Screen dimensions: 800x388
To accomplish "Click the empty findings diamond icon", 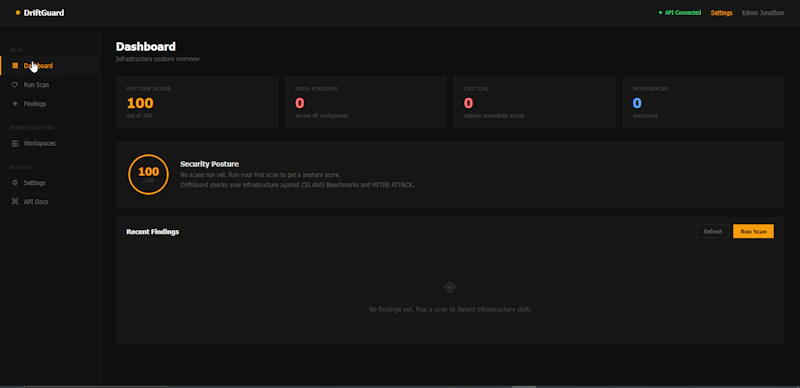I will click(449, 287).
